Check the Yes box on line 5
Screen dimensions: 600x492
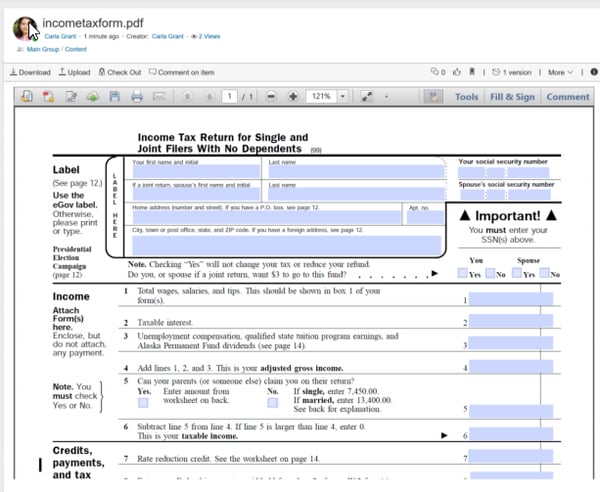143,402
